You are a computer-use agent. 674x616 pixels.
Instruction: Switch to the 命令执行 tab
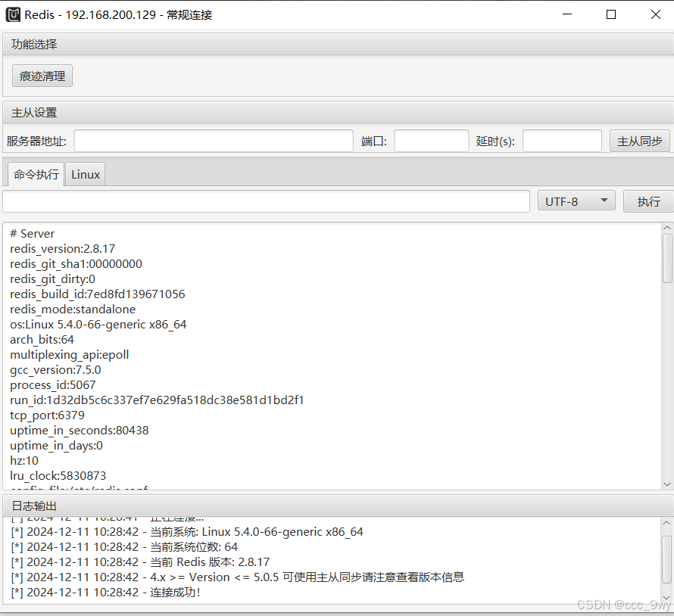[x=36, y=174]
